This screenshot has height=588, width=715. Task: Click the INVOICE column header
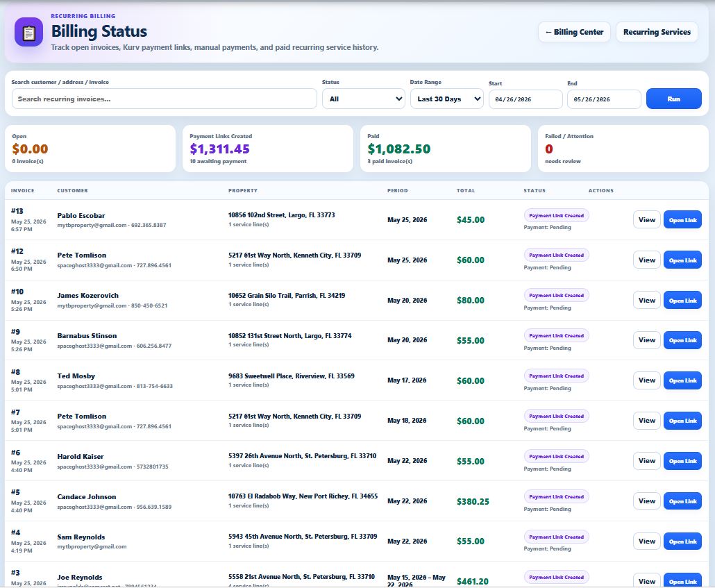coord(22,191)
